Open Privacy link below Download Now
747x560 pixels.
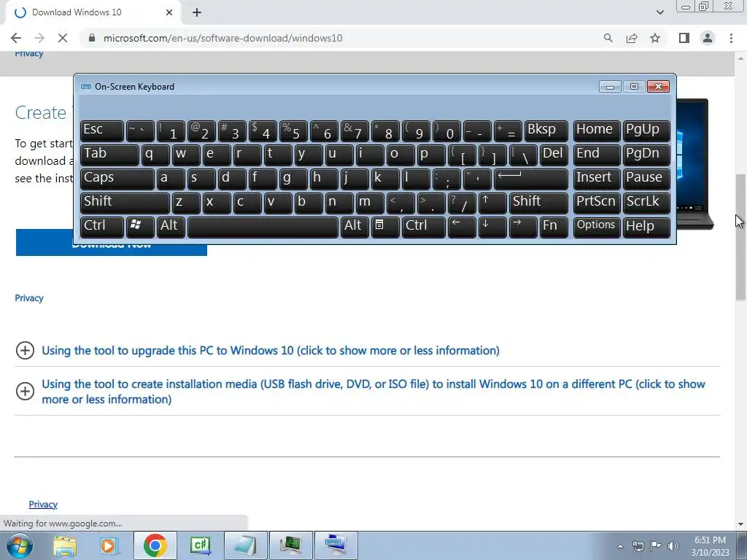coord(29,298)
